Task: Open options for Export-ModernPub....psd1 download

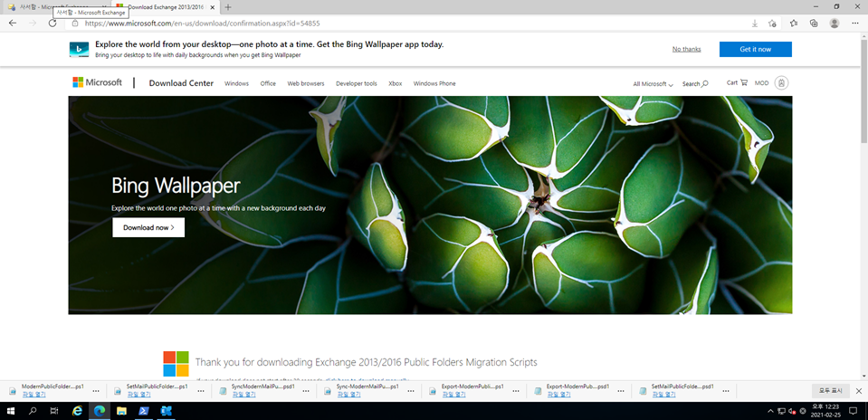Action: pos(621,391)
